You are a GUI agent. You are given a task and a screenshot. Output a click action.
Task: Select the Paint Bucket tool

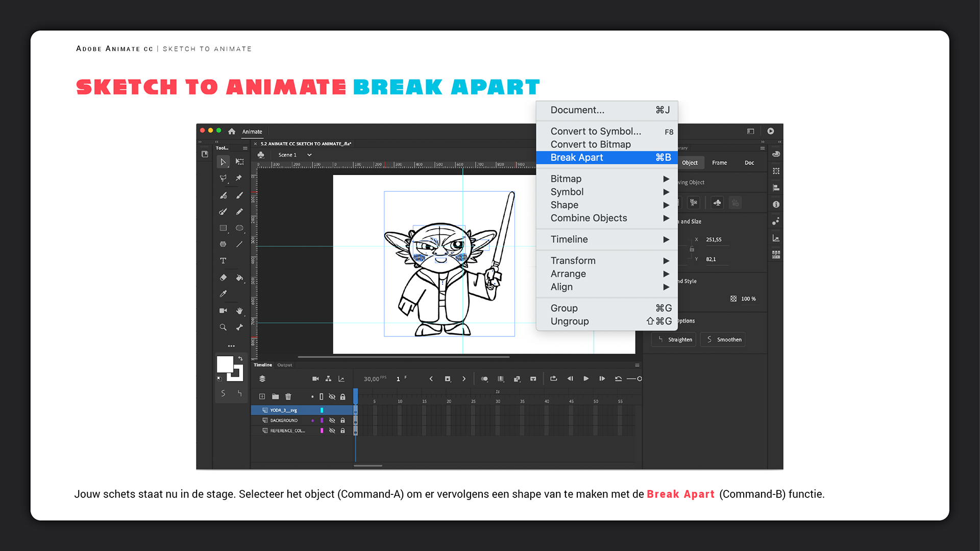pyautogui.click(x=239, y=278)
